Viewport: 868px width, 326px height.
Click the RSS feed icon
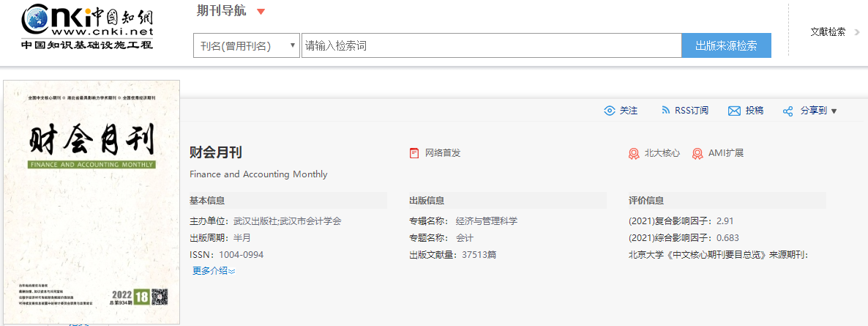click(x=665, y=111)
